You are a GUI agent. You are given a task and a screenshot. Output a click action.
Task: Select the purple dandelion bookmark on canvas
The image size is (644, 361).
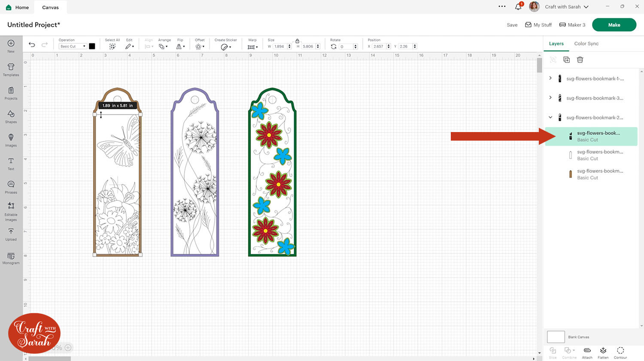(195, 172)
